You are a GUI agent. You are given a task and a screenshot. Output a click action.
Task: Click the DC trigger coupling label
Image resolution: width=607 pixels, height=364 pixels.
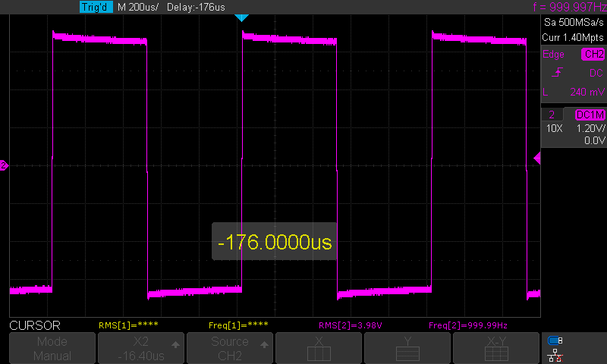(x=596, y=73)
